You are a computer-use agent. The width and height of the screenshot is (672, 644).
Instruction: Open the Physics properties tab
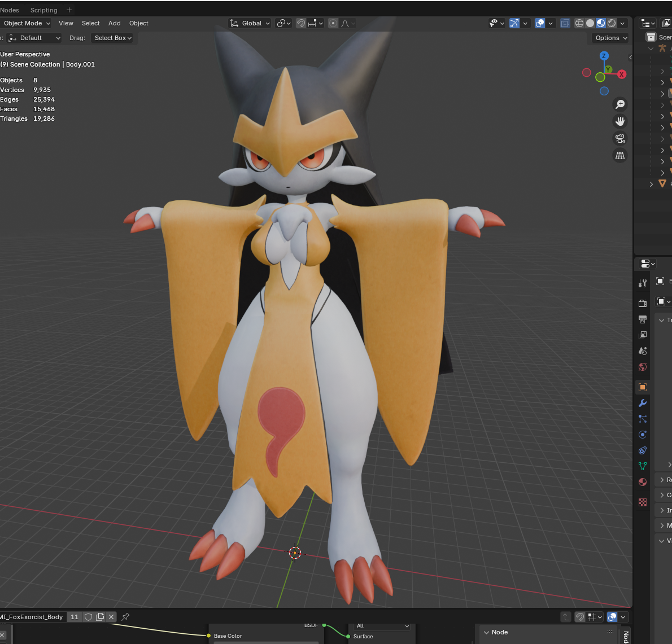[643, 435]
